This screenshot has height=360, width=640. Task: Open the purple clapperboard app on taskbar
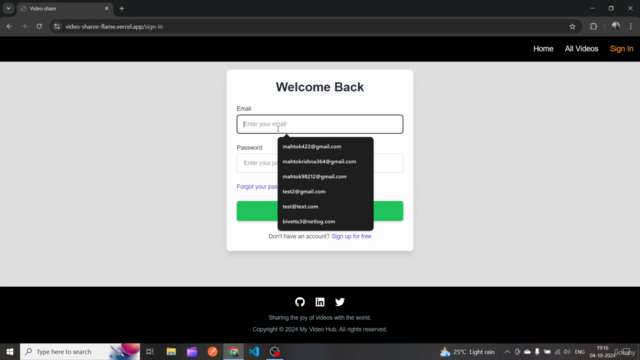point(192,351)
